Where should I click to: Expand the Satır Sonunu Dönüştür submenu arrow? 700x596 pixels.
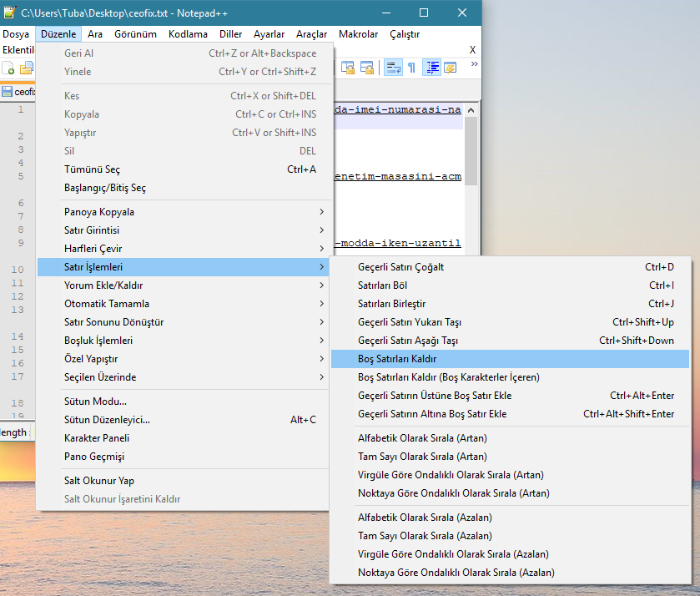click(321, 321)
